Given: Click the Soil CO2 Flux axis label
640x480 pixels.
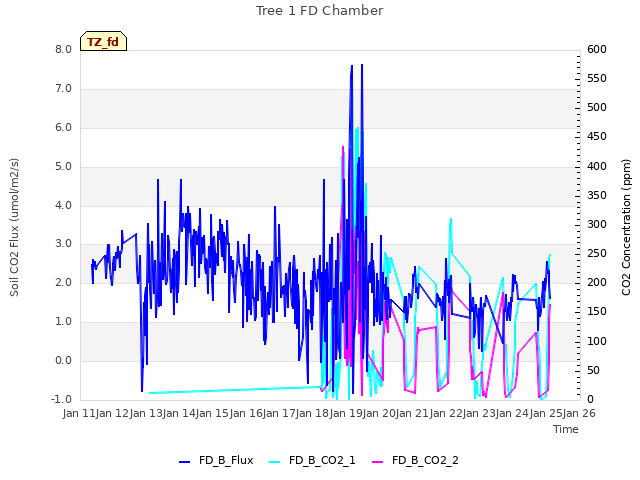Looking at the screenshot, I should [14, 227].
